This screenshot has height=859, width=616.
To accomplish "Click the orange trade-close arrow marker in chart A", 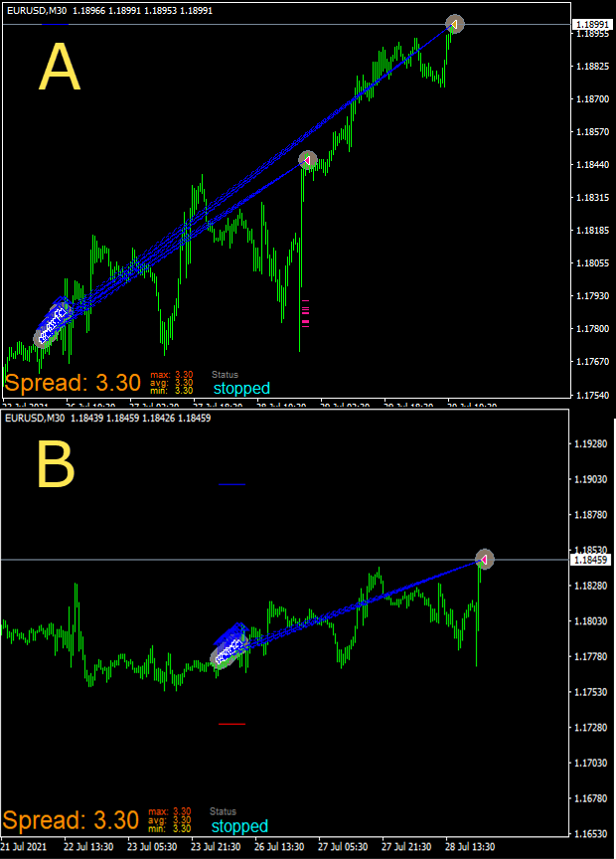I will [454, 24].
